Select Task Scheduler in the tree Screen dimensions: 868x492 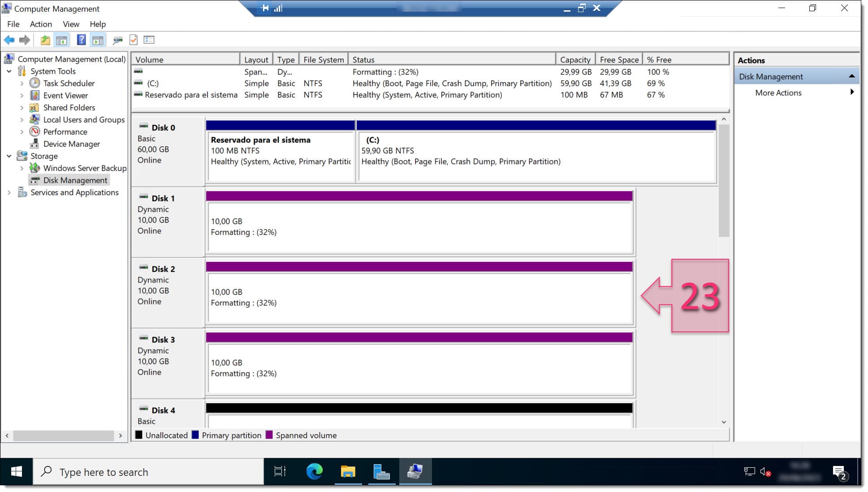click(x=69, y=83)
